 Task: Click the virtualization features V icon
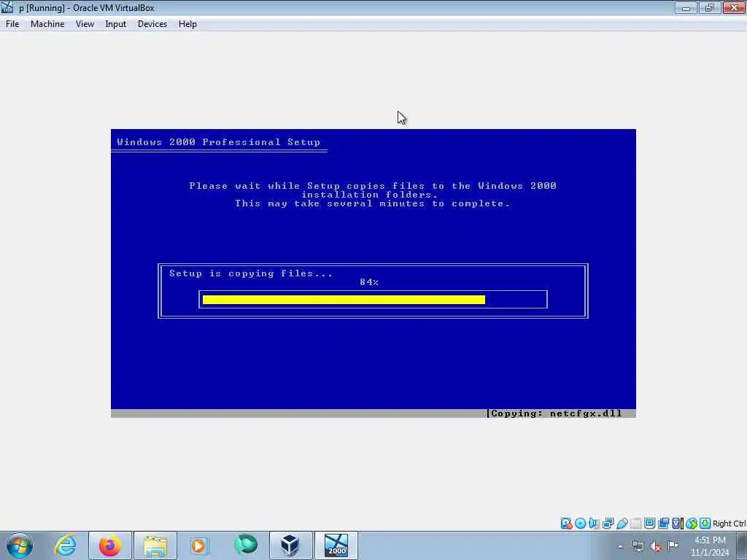coord(677,524)
